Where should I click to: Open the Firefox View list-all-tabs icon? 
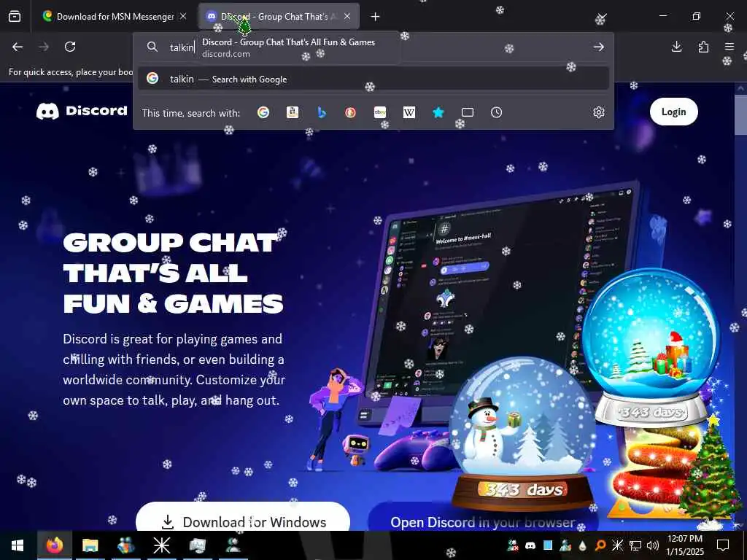tap(15, 17)
